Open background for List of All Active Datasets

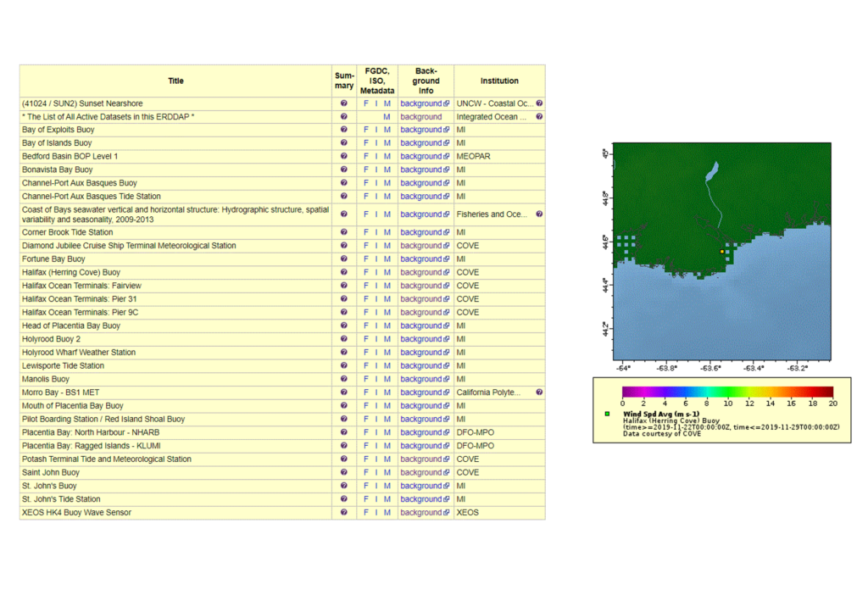pyautogui.click(x=421, y=117)
